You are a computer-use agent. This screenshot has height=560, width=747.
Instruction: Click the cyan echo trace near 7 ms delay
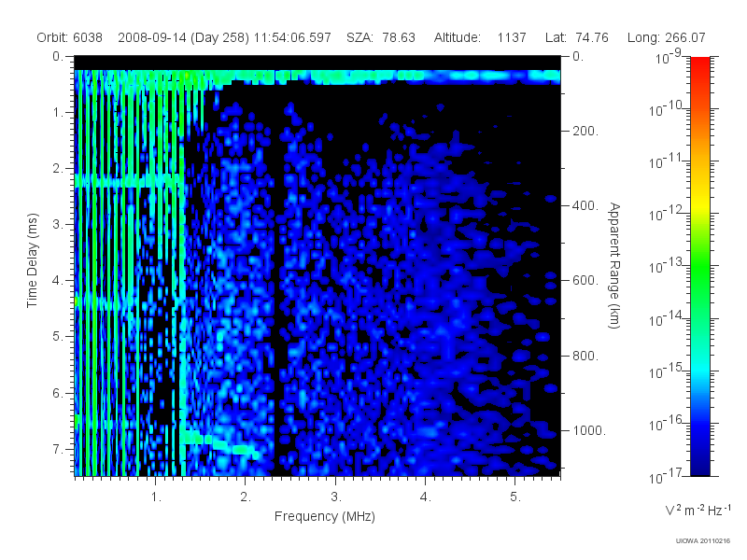point(220,444)
